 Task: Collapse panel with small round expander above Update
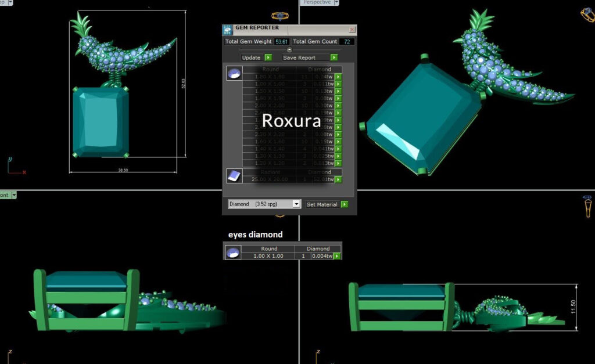(x=289, y=49)
